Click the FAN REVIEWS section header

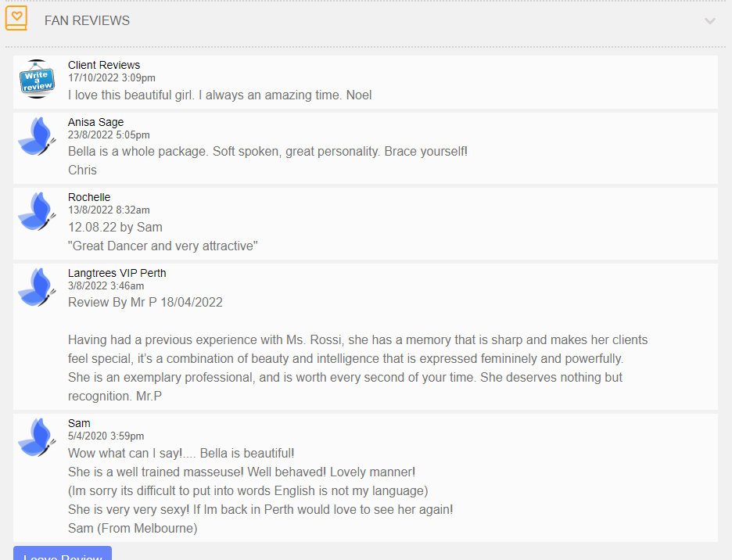87,20
